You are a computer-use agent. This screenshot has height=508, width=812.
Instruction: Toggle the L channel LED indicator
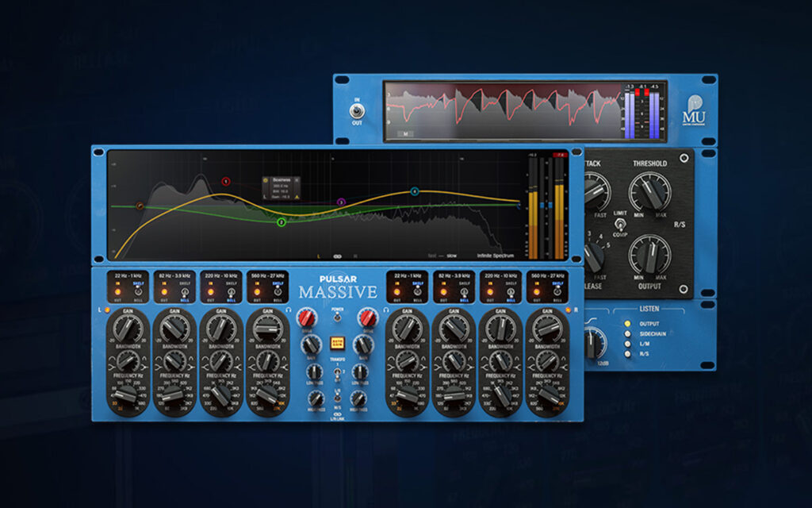[108, 310]
